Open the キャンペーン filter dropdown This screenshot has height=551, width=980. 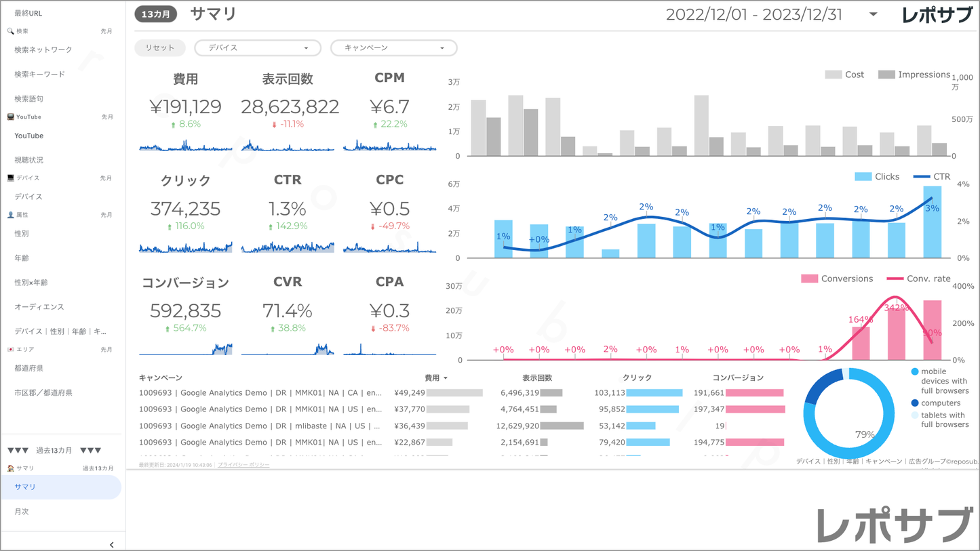point(393,48)
